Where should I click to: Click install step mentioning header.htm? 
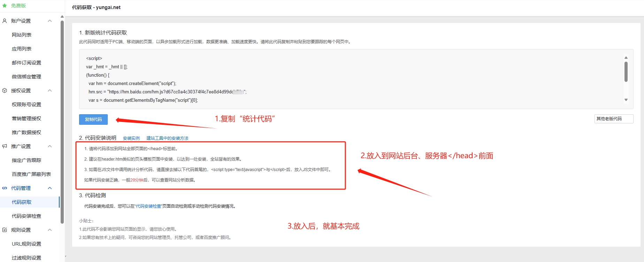[x=163, y=159]
